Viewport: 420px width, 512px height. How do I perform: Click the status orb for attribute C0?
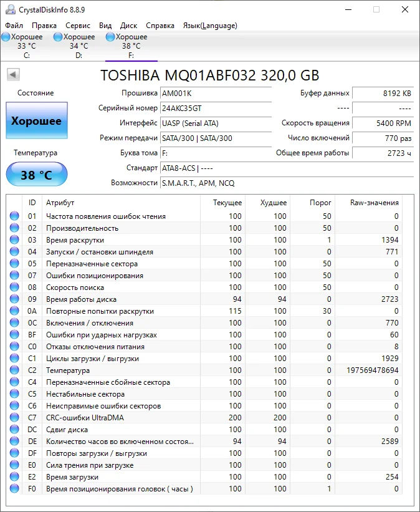click(14, 346)
